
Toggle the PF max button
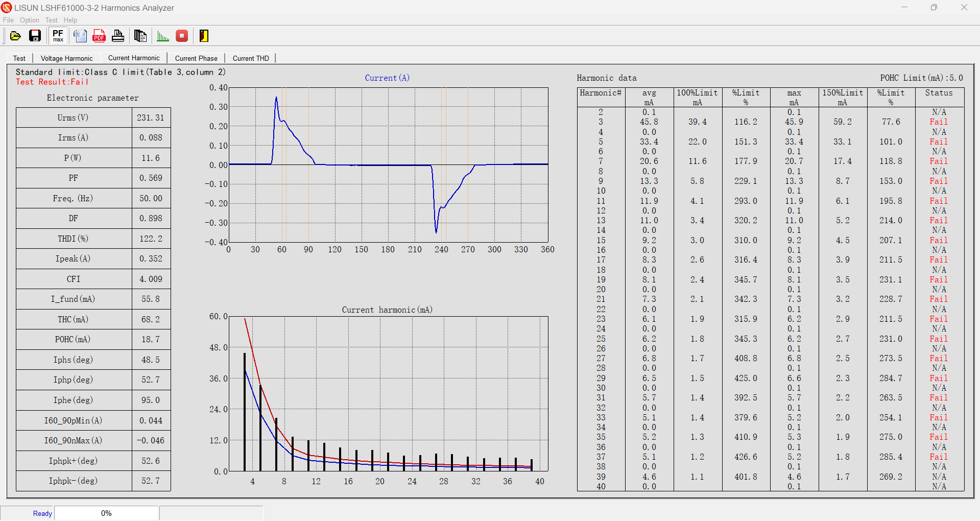[58, 36]
